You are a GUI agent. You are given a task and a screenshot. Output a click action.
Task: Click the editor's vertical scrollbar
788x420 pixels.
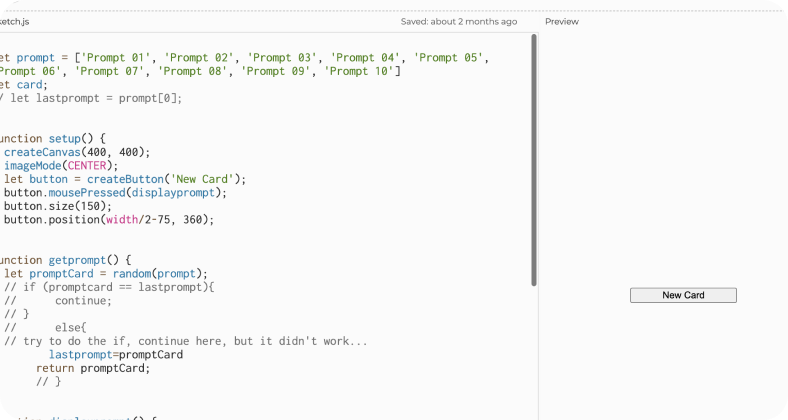tap(533, 160)
